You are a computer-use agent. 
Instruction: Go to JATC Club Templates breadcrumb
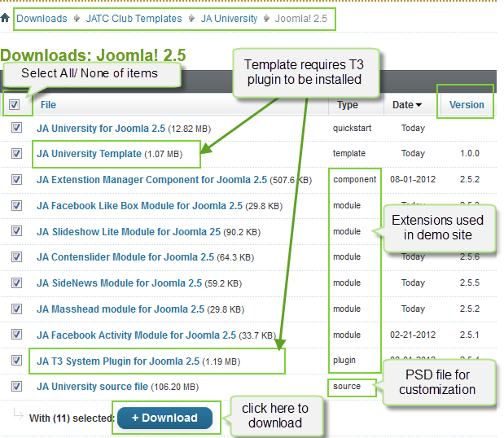point(134,19)
